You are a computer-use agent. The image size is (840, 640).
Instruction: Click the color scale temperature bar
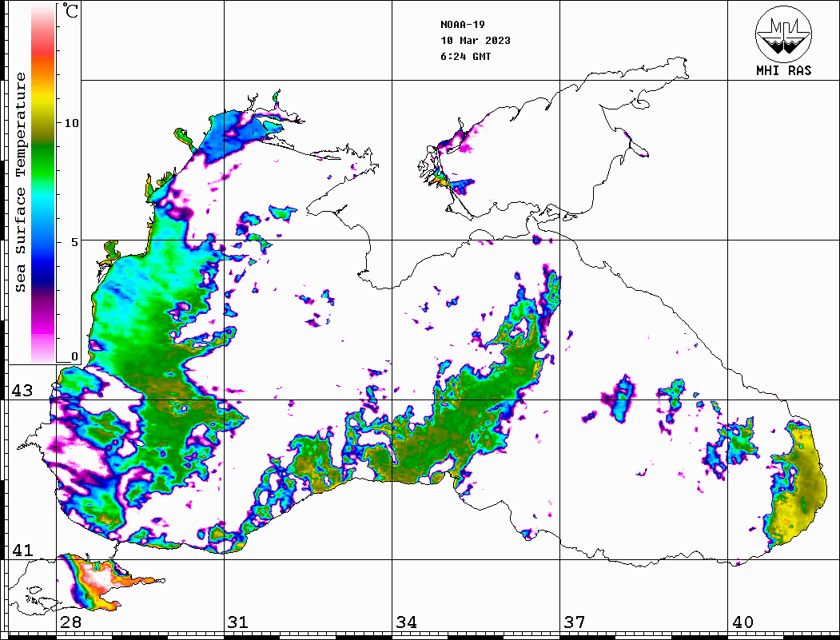[x=43, y=183]
